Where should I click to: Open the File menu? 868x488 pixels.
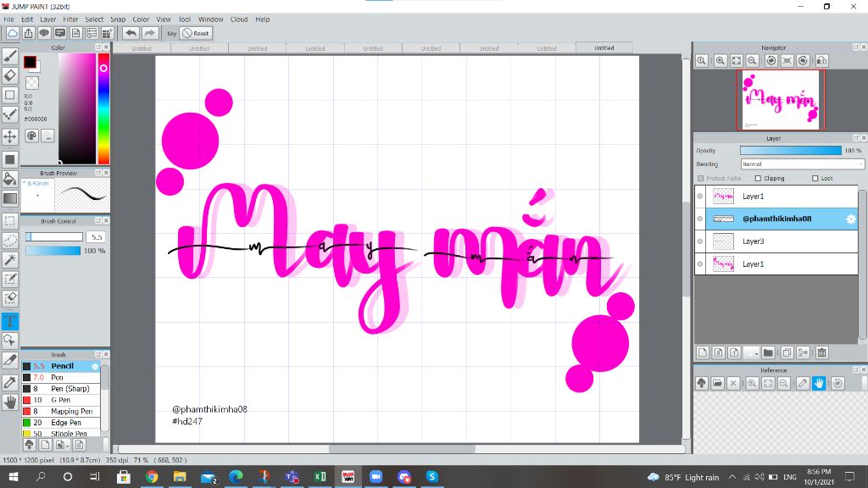click(8, 19)
